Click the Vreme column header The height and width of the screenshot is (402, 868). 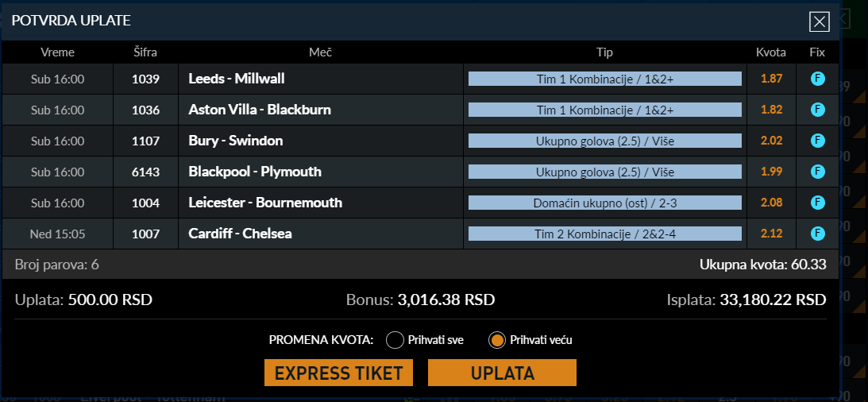[57, 52]
